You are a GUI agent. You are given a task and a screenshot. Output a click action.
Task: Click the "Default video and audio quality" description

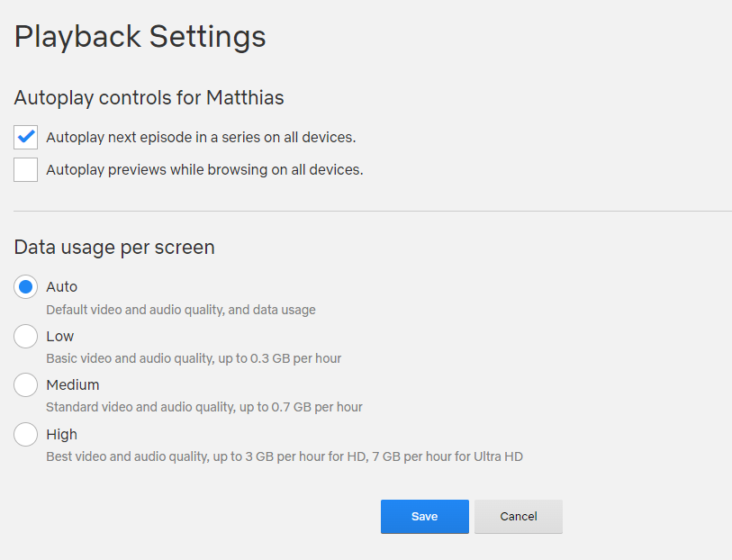click(181, 310)
